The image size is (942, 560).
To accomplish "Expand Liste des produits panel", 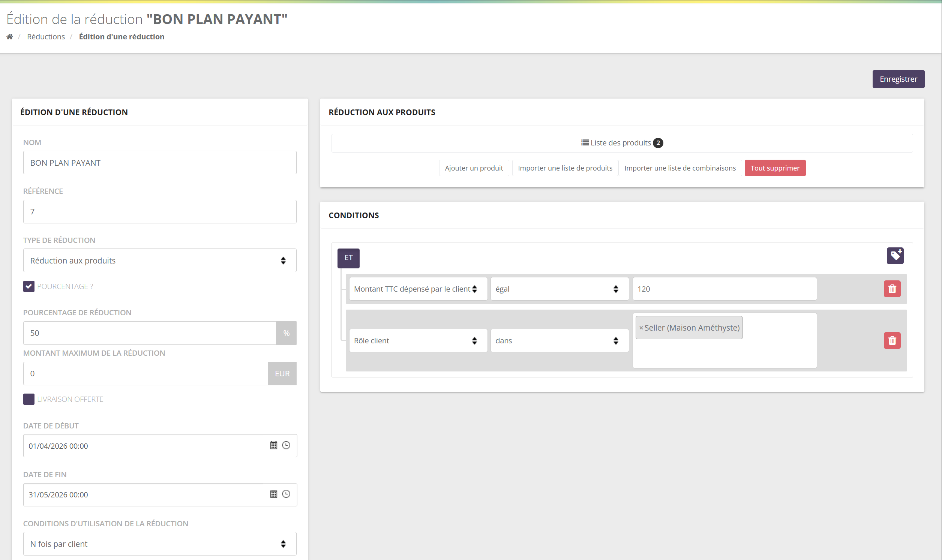I will pyautogui.click(x=622, y=143).
